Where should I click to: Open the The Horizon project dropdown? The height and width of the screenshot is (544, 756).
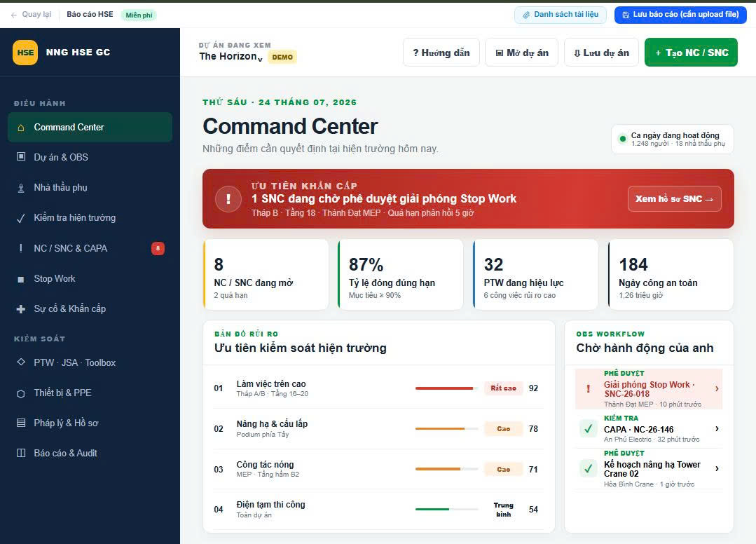[231, 56]
